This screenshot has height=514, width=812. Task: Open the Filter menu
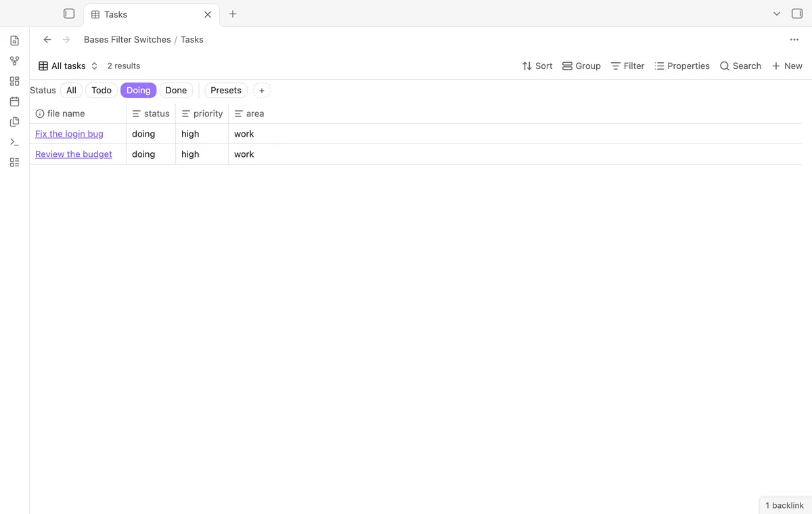point(627,66)
